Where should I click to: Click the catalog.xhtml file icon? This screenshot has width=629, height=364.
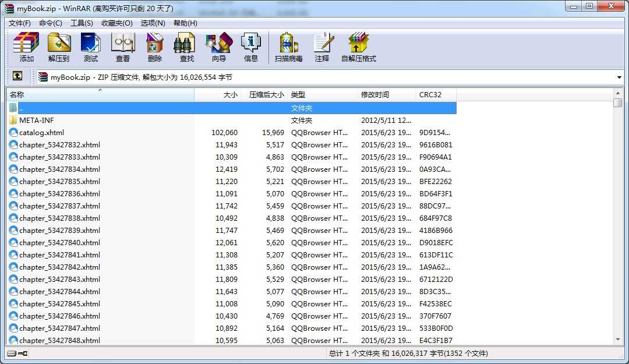click(13, 132)
